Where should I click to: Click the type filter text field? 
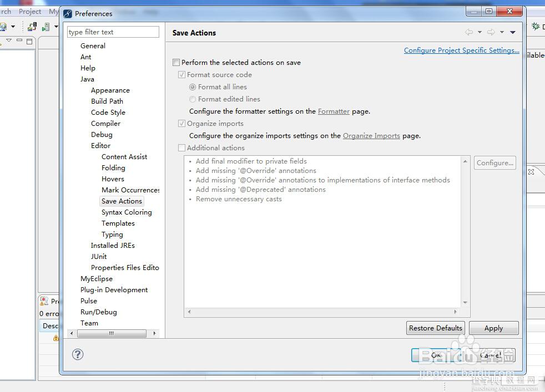(113, 32)
